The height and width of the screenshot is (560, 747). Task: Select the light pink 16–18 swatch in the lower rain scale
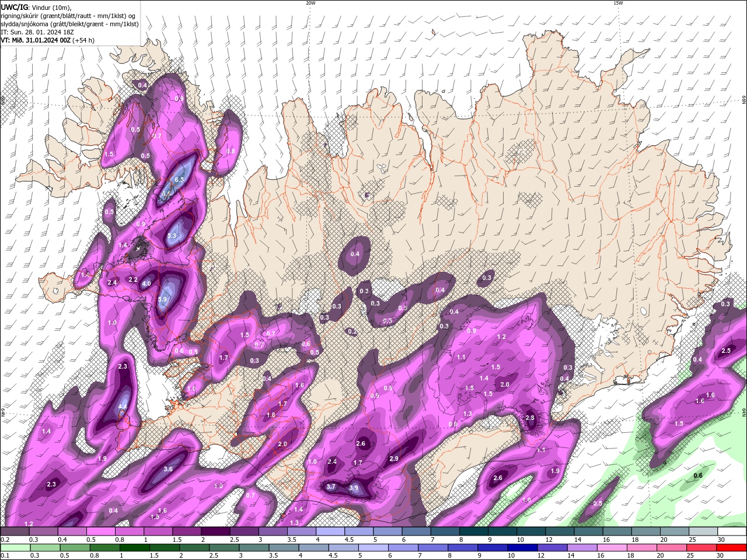[613, 548]
